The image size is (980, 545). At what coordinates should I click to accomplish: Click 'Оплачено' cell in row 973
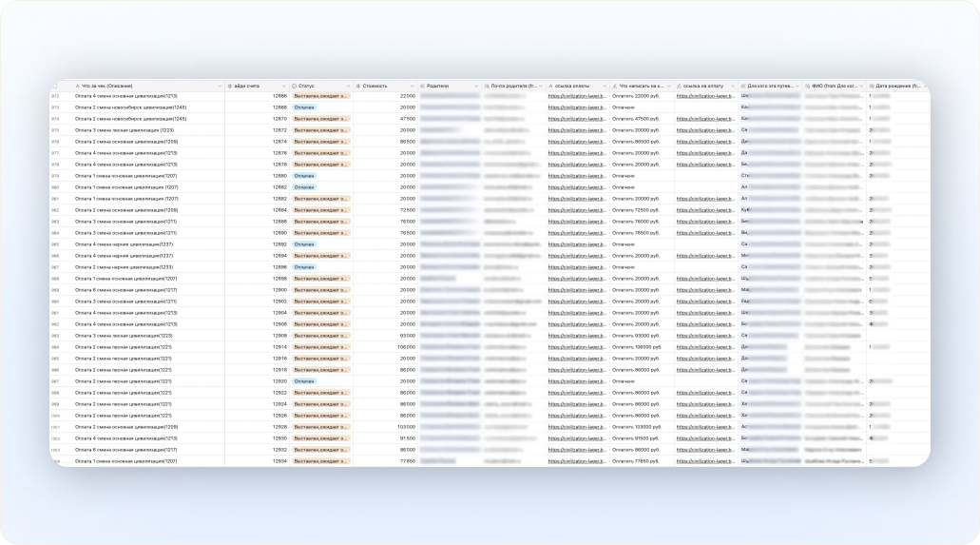pyautogui.click(x=624, y=107)
